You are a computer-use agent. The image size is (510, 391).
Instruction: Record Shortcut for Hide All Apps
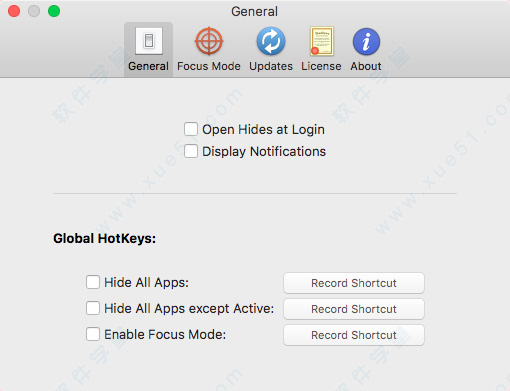[354, 283]
